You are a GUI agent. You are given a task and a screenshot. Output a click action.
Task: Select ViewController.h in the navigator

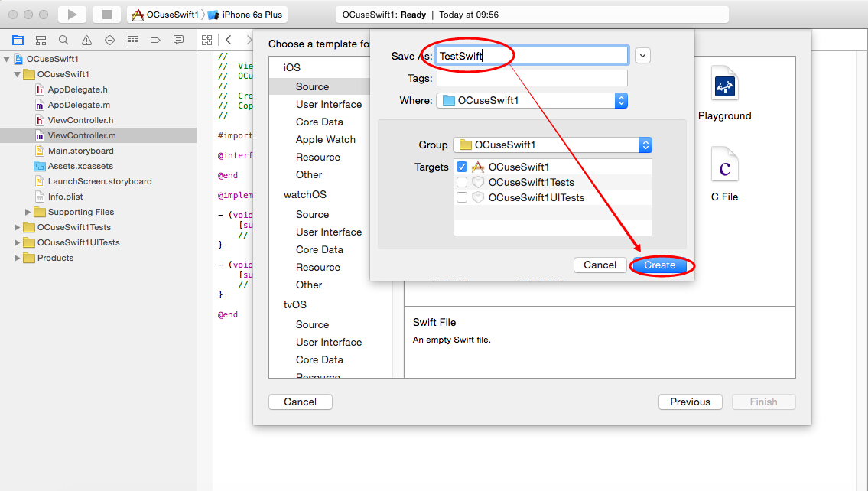pos(80,120)
